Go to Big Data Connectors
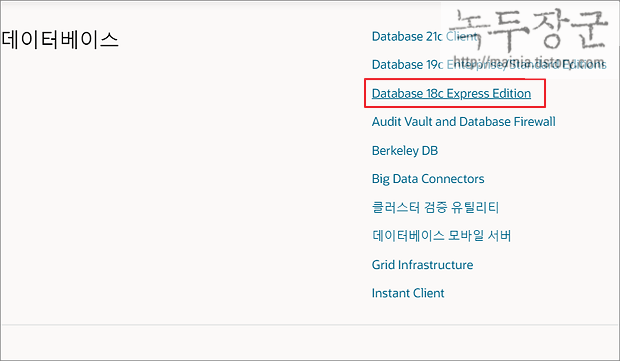Screen dimensions: 620x361 pyautogui.click(x=428, y=179)
